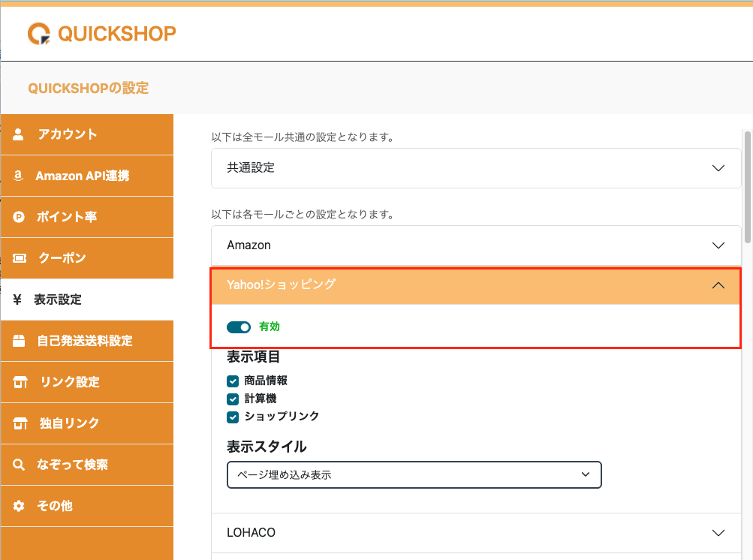This screenshot has width=753, height=560.
Task: Expand the 共通設定 accordion section
Action: point(475,168)
